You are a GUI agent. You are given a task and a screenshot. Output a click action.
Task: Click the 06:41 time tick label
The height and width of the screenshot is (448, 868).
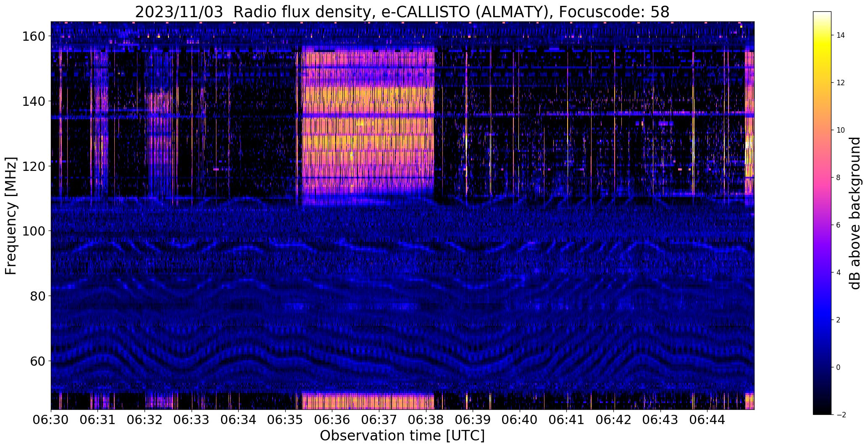[x=567, y=419]
